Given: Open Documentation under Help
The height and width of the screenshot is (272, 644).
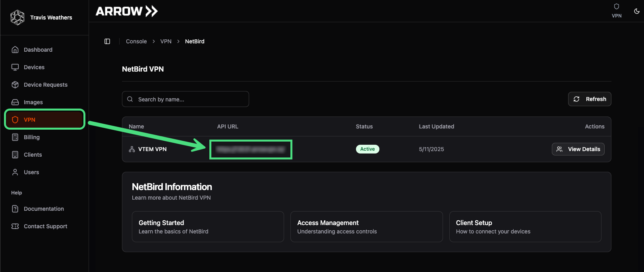Looking at the screenshot, I should [x=44, y=209].
